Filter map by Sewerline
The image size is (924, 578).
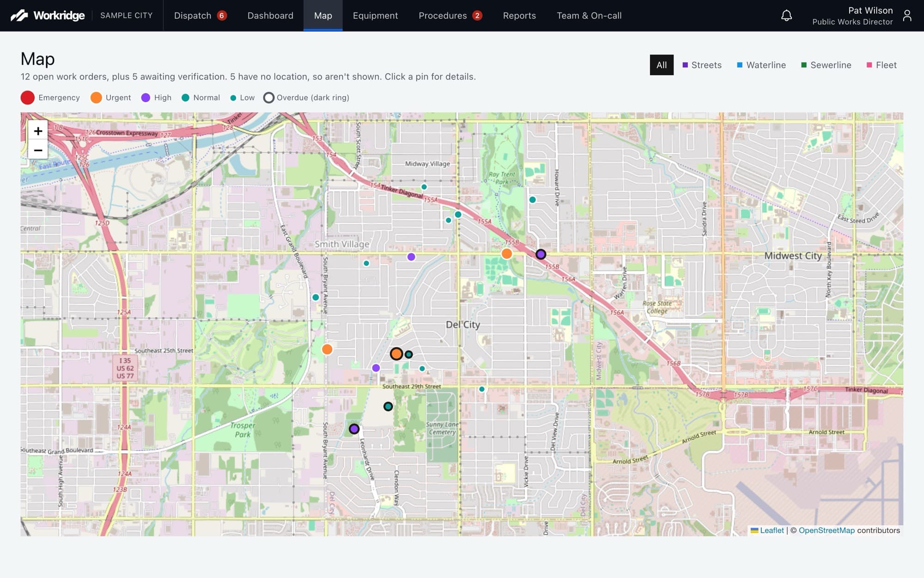(x=826, y=65)
